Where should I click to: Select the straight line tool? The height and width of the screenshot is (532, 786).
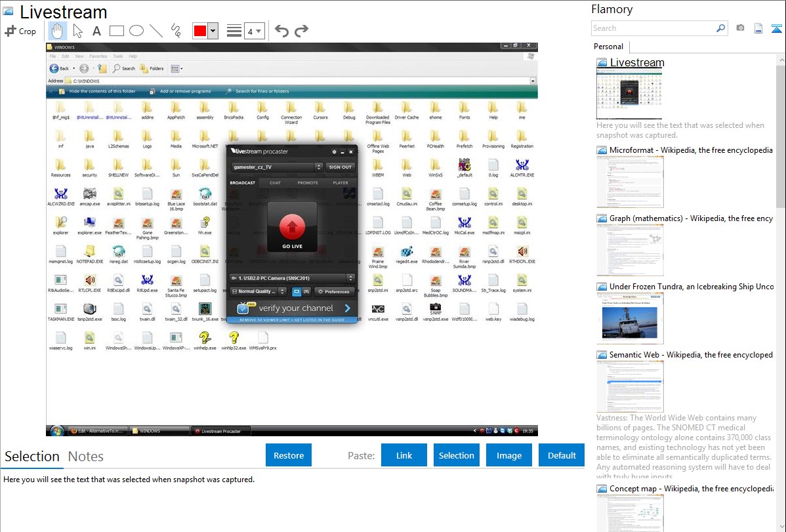tap(156, 31)
